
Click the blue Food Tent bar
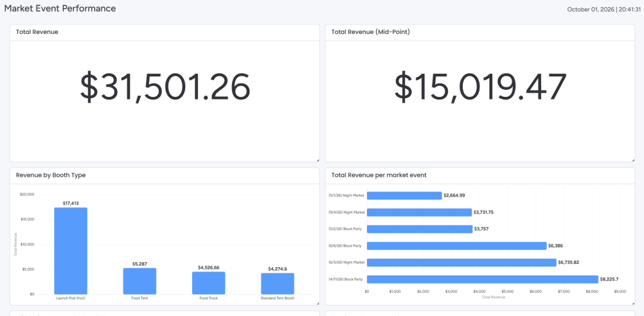139,281
